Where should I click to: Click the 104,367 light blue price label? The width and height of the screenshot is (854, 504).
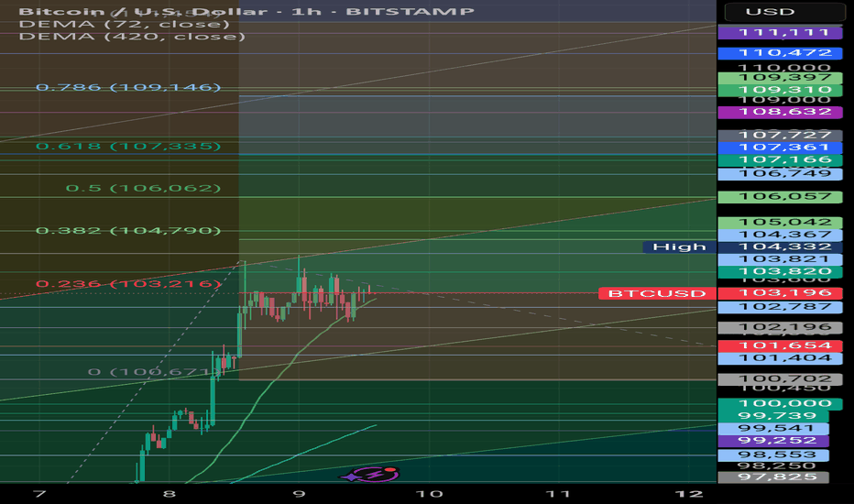pyautogui.click(x=781, y=235)
